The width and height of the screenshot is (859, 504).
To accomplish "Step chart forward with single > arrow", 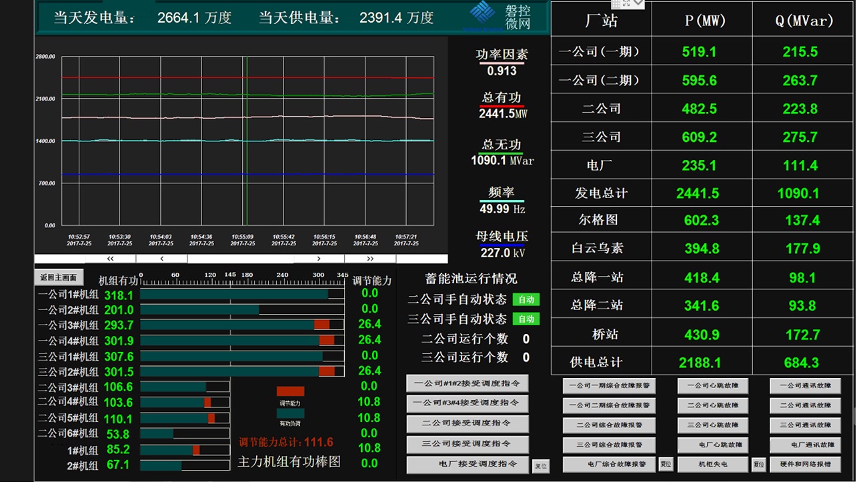I will tap(319, 259).
